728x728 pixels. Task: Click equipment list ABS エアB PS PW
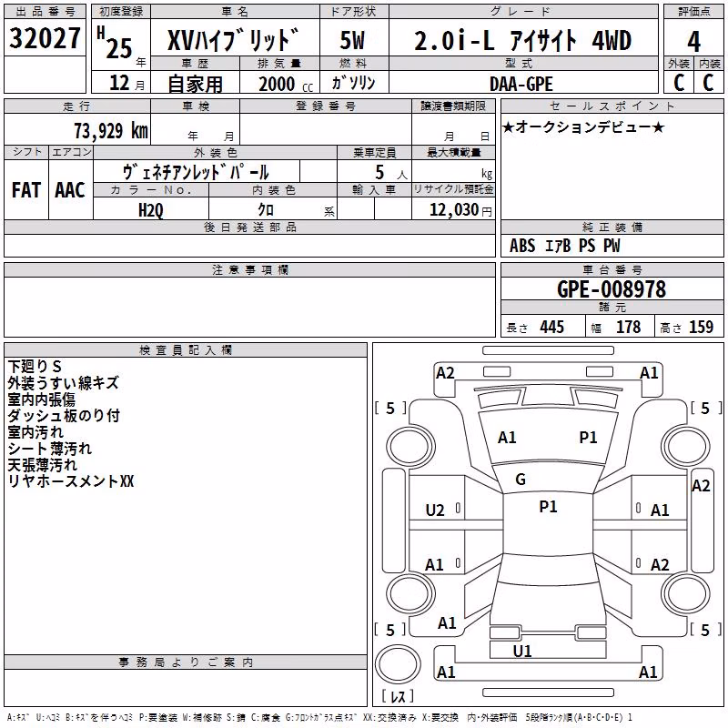point(564,246)
